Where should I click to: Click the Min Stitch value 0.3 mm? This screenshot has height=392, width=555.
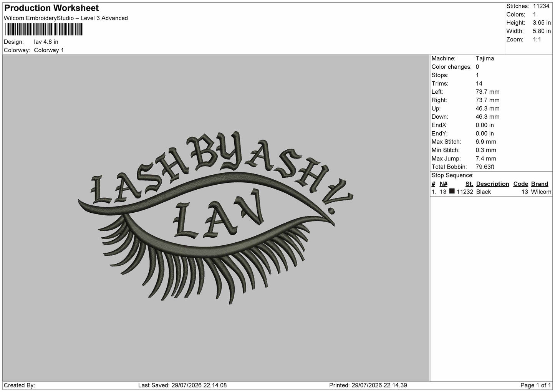click(486, 150)
